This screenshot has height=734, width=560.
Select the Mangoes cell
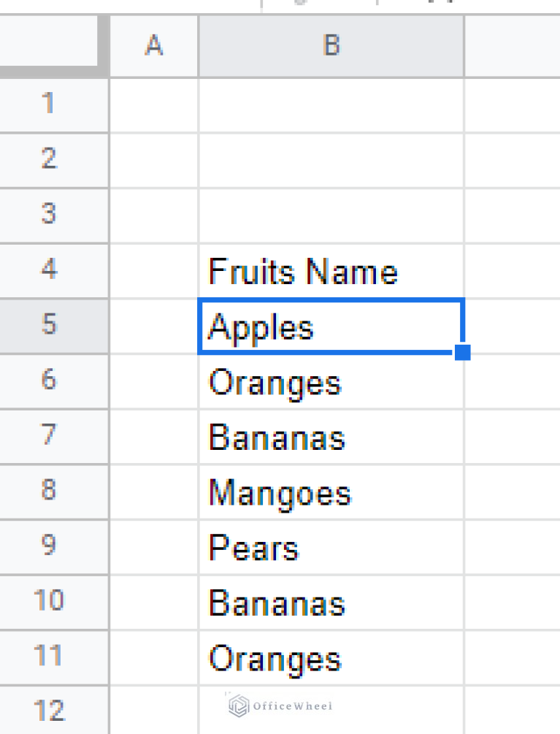(x=331, y=492)
